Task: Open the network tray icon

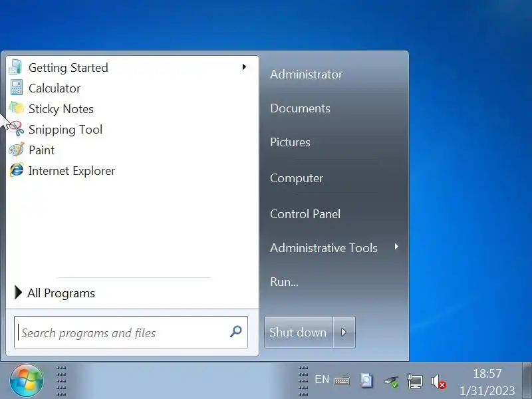Action: (x=414, y=381)
